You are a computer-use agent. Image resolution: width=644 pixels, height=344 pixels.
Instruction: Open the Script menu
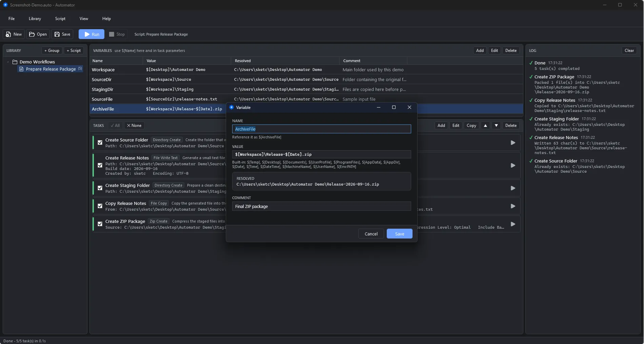tap(60, 19)
